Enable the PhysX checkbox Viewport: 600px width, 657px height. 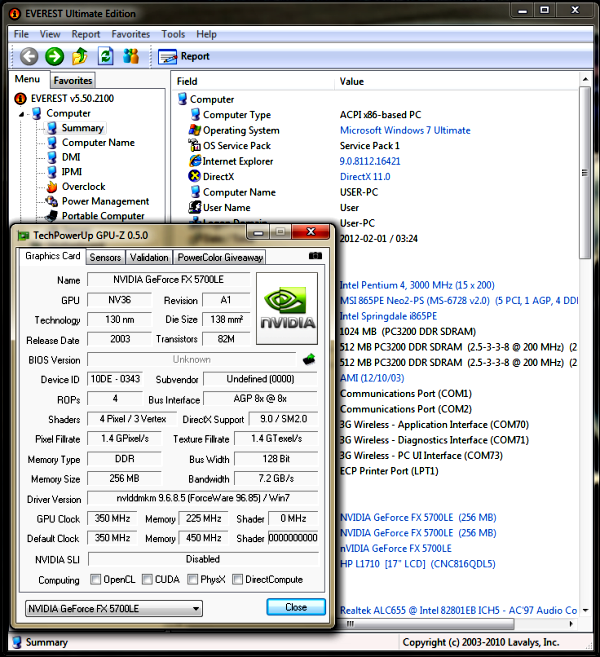[192, 579]
